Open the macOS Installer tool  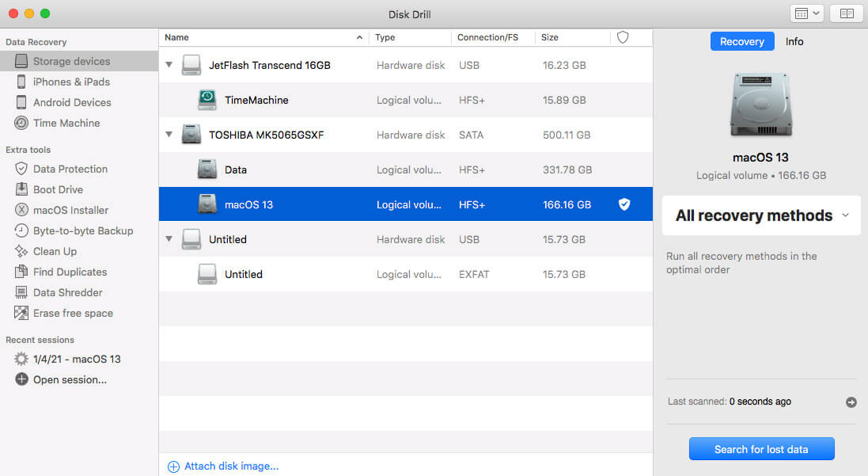70,210
